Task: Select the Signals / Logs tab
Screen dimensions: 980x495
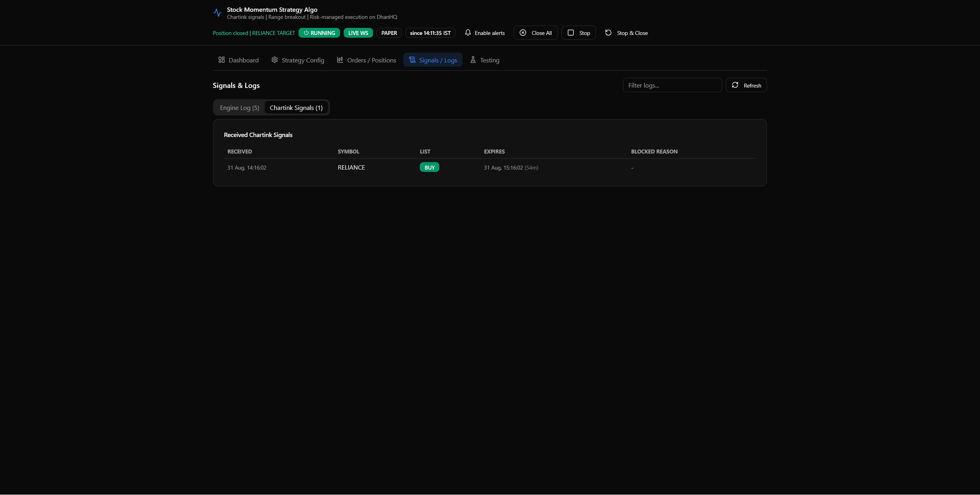Action: click(x=433, y=60)
